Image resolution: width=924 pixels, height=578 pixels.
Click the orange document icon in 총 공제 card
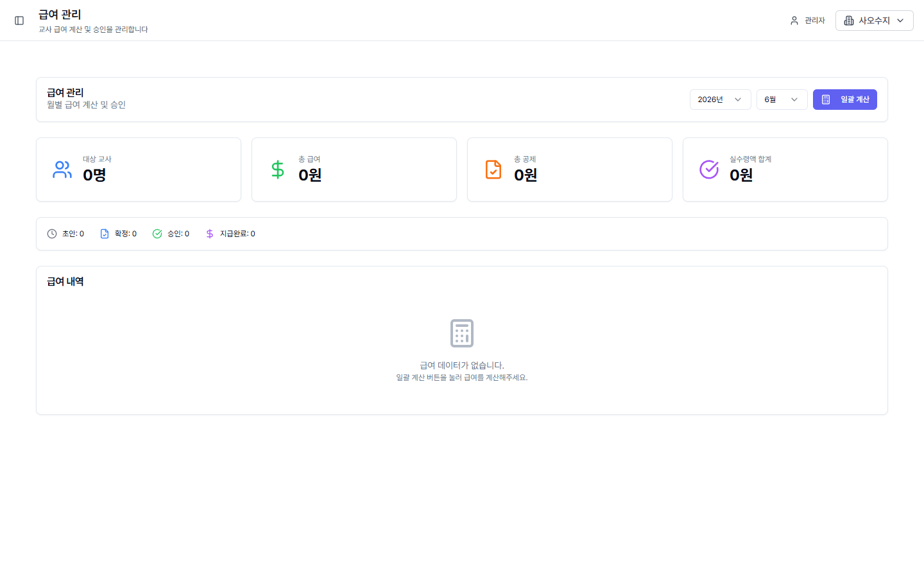[493, 170]
